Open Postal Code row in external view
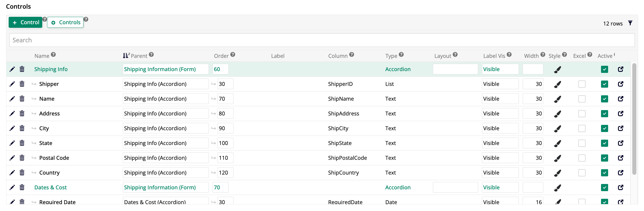The height and width of the screenshot is (211, 644). [x=620, y=158]
